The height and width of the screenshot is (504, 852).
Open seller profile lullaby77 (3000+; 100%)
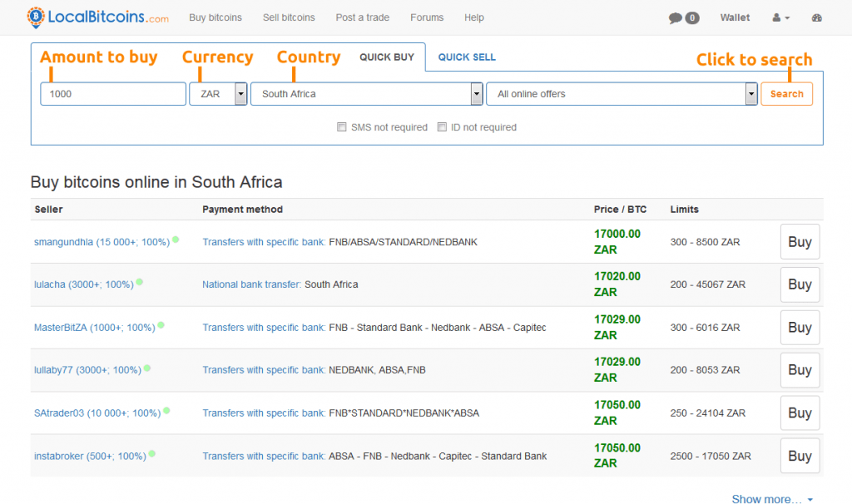(x=87, y=370)
